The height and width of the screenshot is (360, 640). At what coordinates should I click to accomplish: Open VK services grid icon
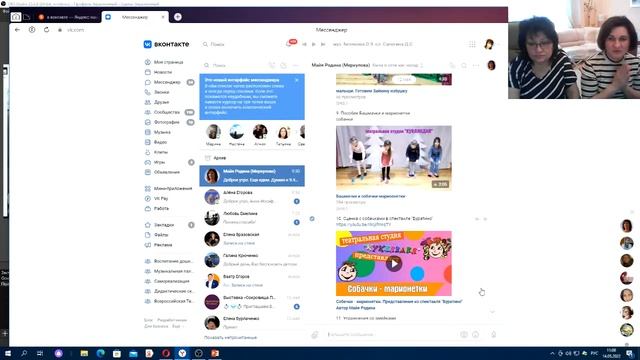pos(472,44)
